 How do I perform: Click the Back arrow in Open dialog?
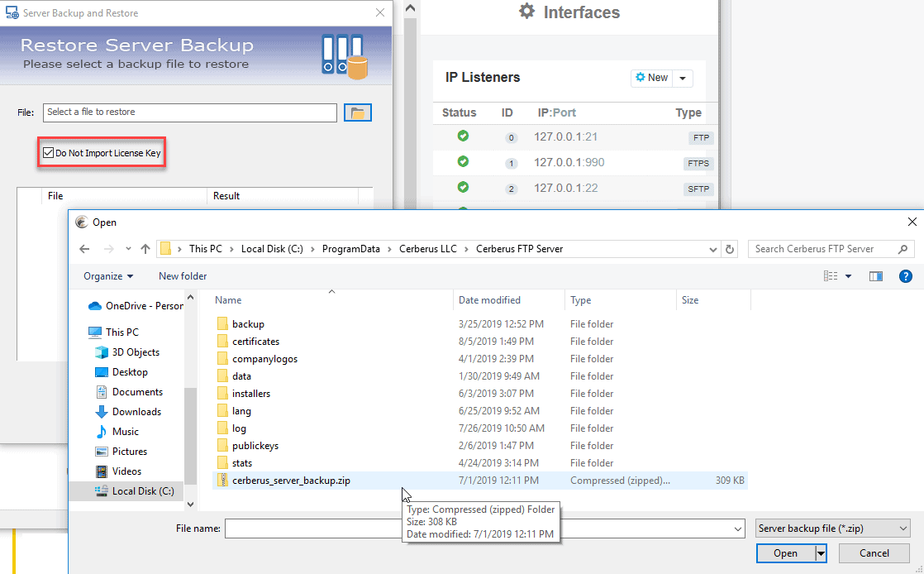coord(84,249)
